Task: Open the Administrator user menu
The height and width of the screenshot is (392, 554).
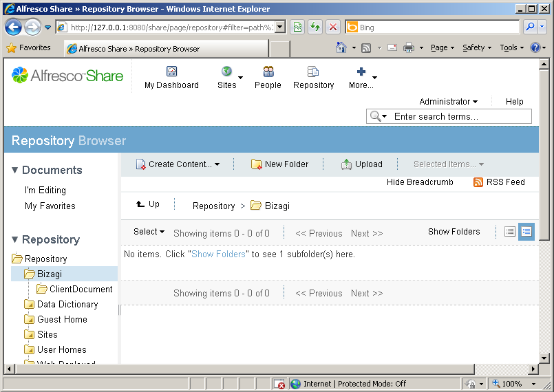Action: pos(448,102)
